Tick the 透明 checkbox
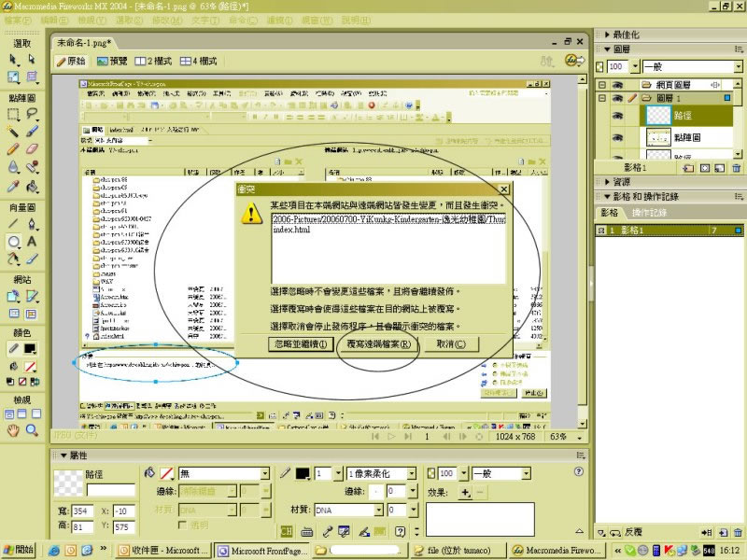Viewport: 747px width, 560px height. [181, 525]
